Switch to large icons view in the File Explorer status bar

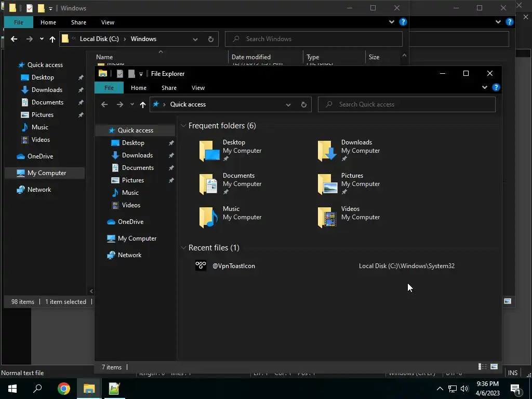pyautogui.click(x=494, y=366)
